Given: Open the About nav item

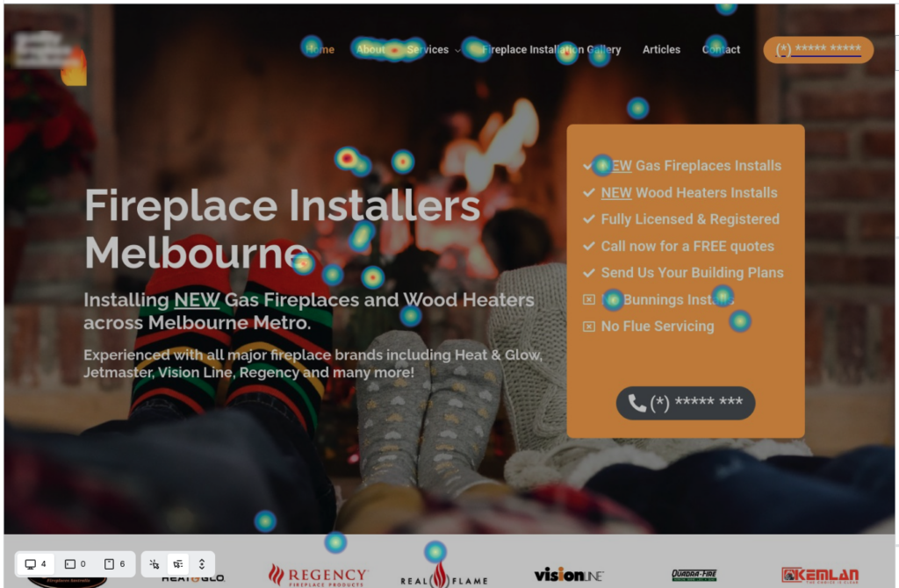Looking at the screenshot, I should (370, 50).
